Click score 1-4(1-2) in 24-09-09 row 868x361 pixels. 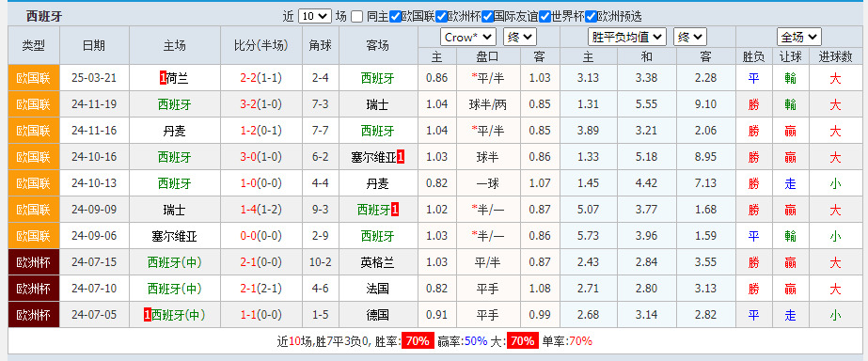point(261,210)
